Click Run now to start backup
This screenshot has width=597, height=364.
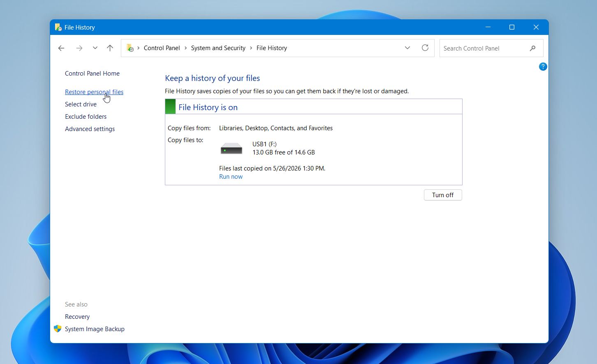coord(231,177)
